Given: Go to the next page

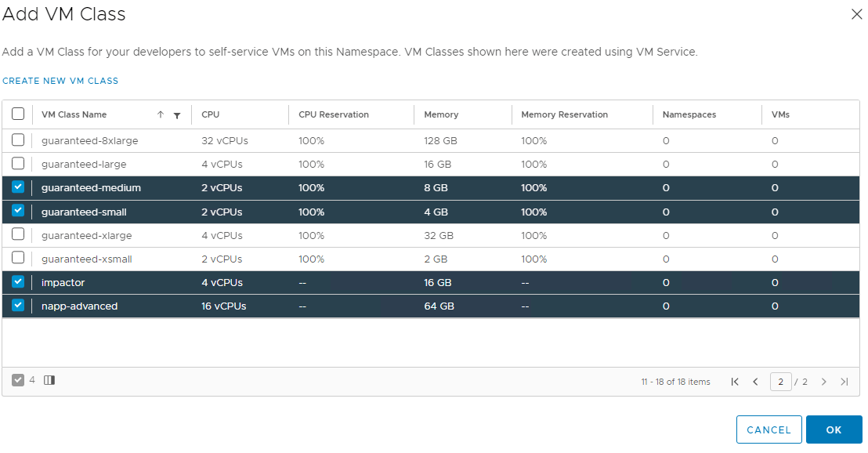Looking at the screenshot, I should point(823,382).
